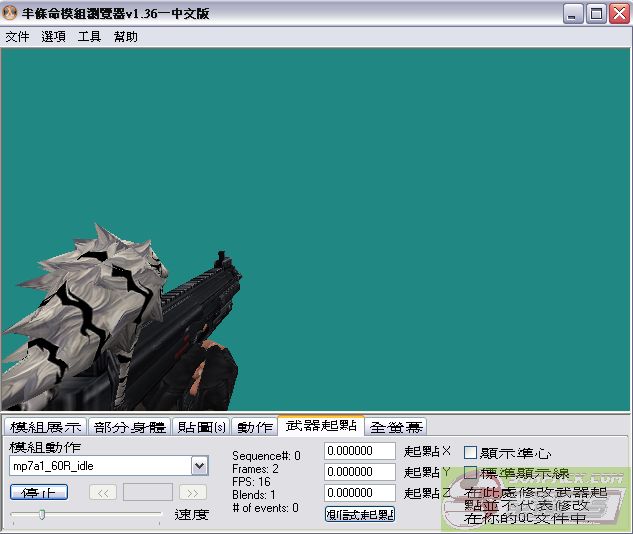Screen dimensions: 633x534
Task: Toggle the 標準顯示線 checkbox
Action: tap(471, 472)
